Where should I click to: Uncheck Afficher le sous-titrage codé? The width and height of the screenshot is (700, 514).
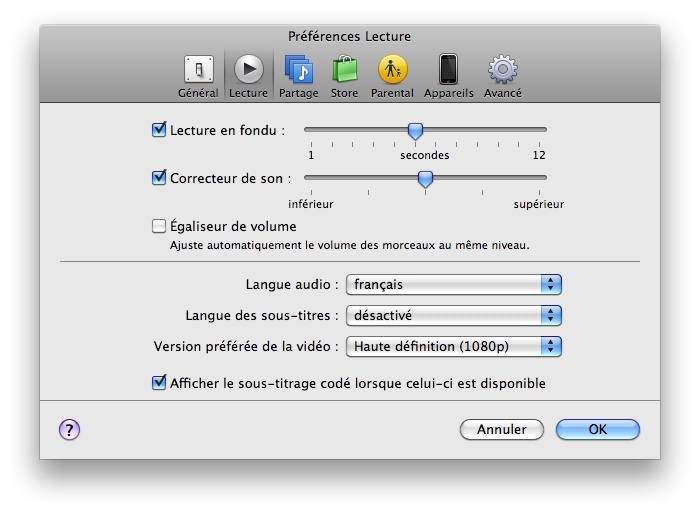[159, 382]
